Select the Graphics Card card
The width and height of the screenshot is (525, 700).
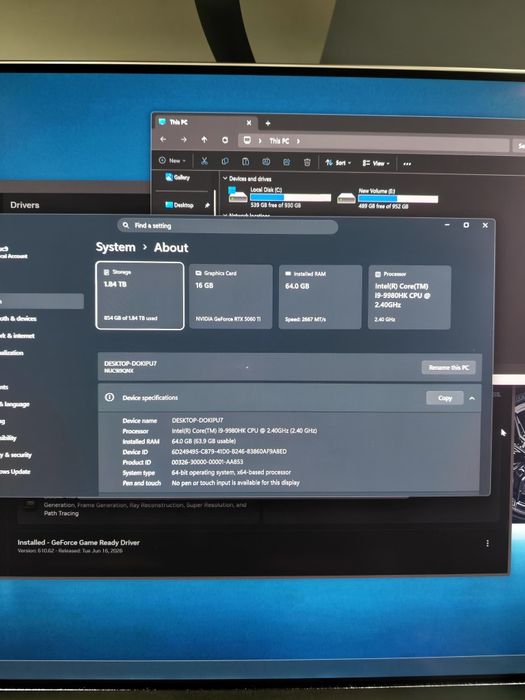(231, 296)
